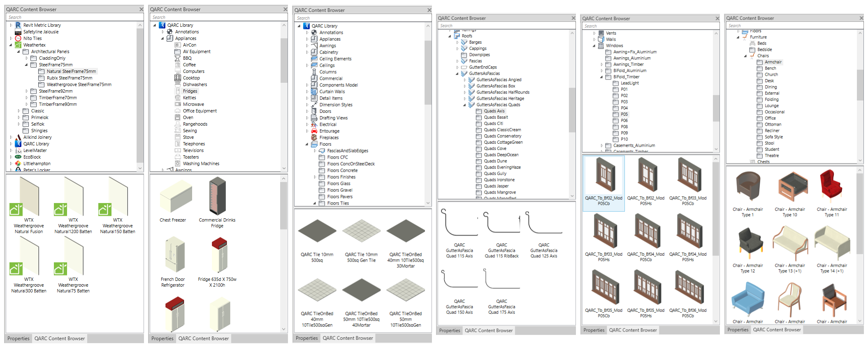Click the green Weathertex library icon
The image size is (868, 348).
(18, 45)
